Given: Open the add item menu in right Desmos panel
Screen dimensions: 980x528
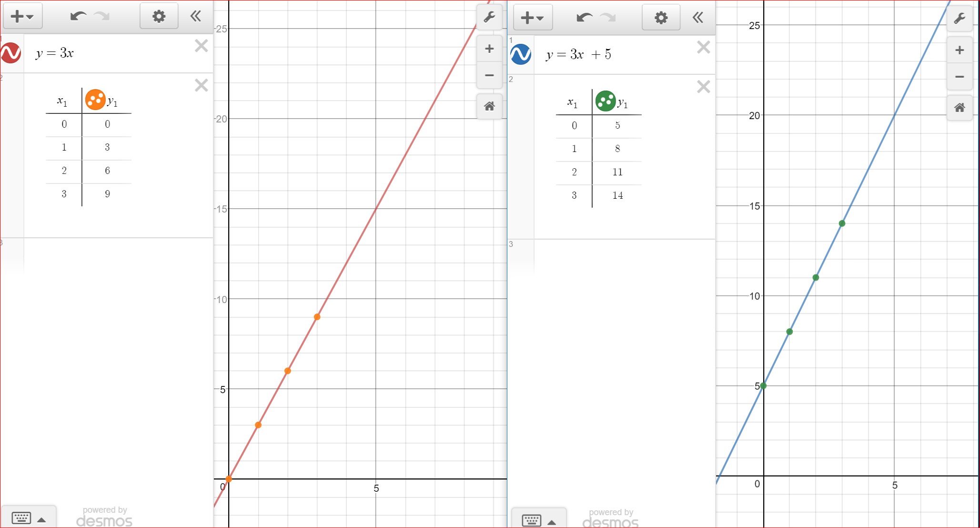Looking at the screenshot, I should point(533,18).
